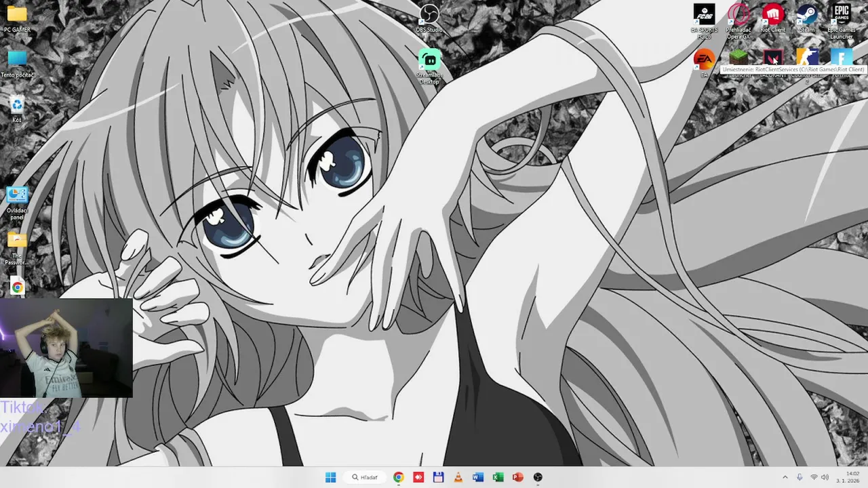Image resolution: width=868 pixels, height=488 pixels.
Task: Select the Fortnite desktop shortcut
Action: [x=841, y=57]
